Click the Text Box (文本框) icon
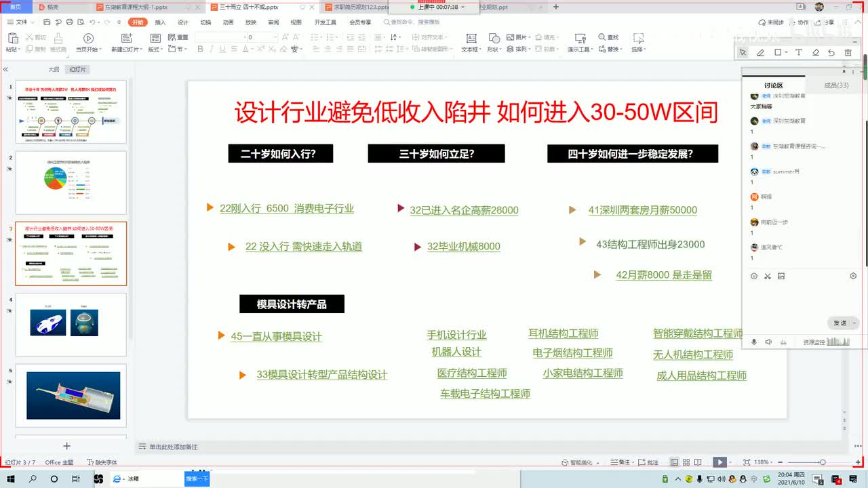 [471, 39]
